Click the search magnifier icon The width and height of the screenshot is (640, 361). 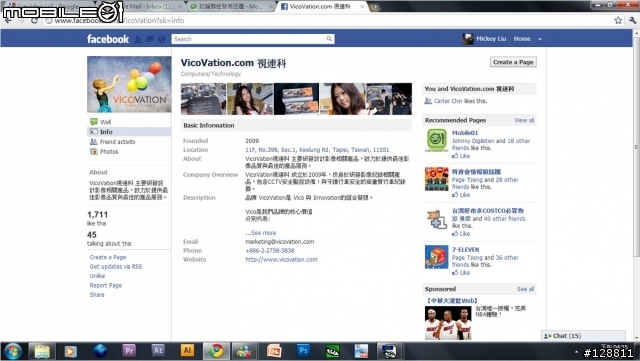point(329,39)
